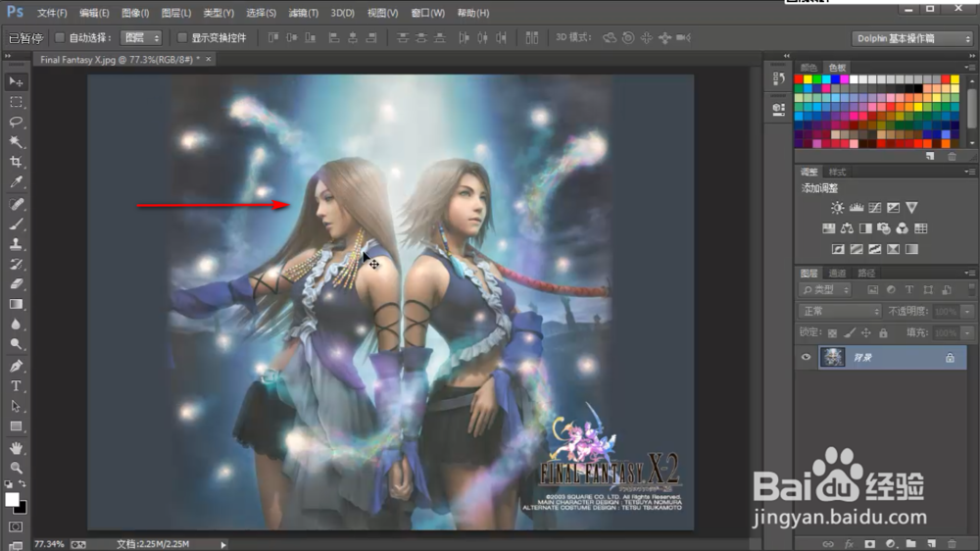Switch to the 通道 (Channels) tab

point(837,273)
